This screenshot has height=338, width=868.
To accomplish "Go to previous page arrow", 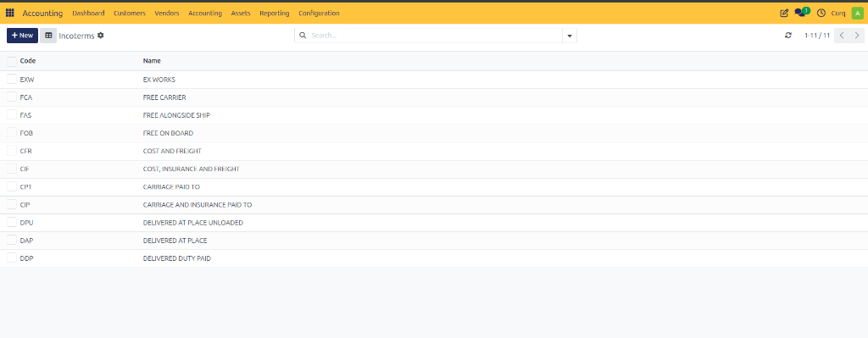I will tap(842, 36).
